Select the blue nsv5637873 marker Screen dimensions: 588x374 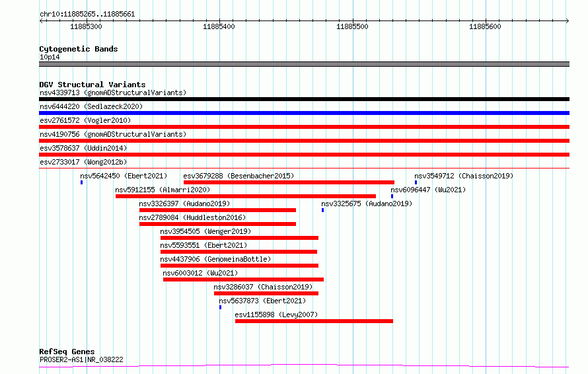click(220, 307)
